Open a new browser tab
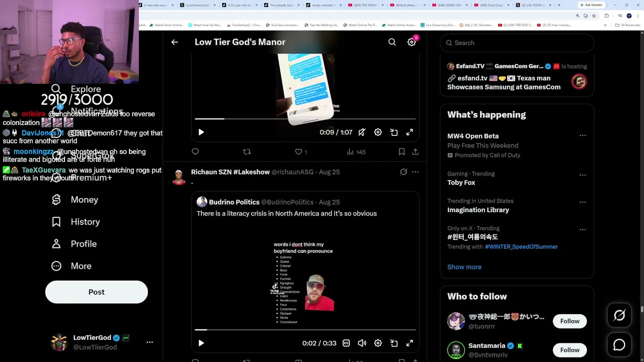Image resolution: width=644 pixels, height=362 pixels. click(x=559, y=5)
